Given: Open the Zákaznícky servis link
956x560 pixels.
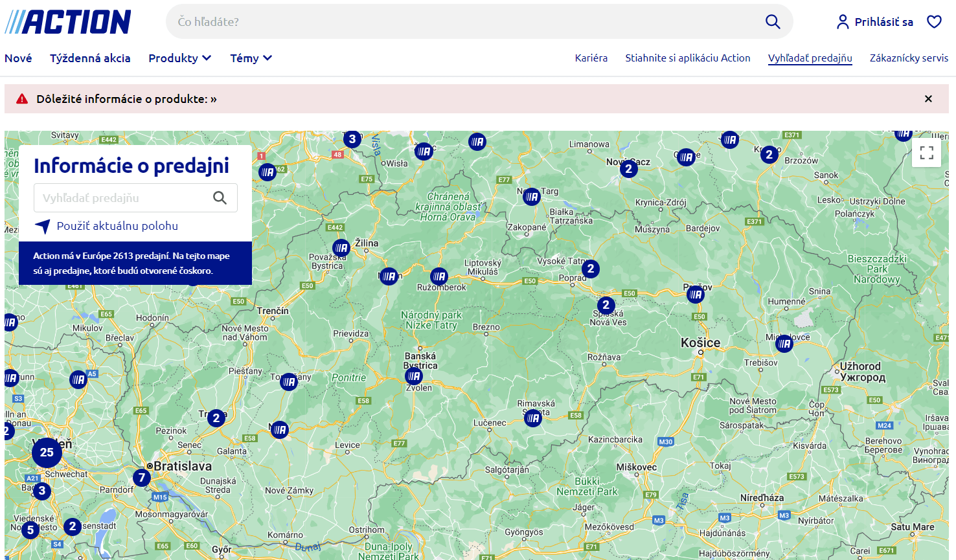Looking at the screenshot, I should 909,58.
